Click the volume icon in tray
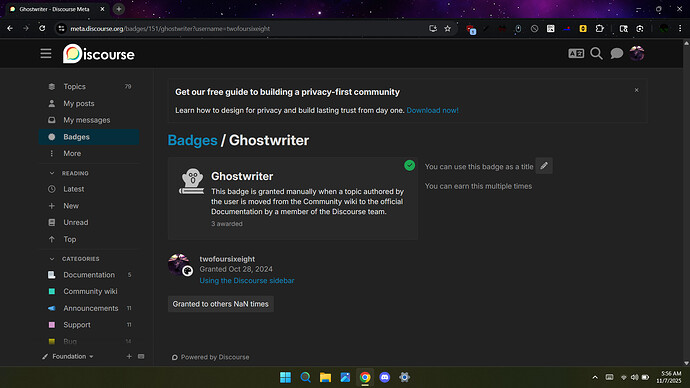Screen dimensions: 690x388 pyautogui.click(x=634, y=377)
